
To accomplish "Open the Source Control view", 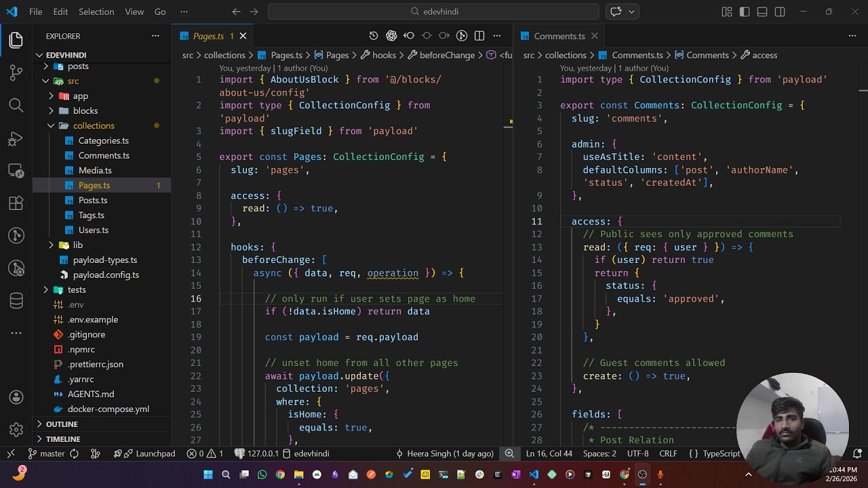I will pos(16,73).
